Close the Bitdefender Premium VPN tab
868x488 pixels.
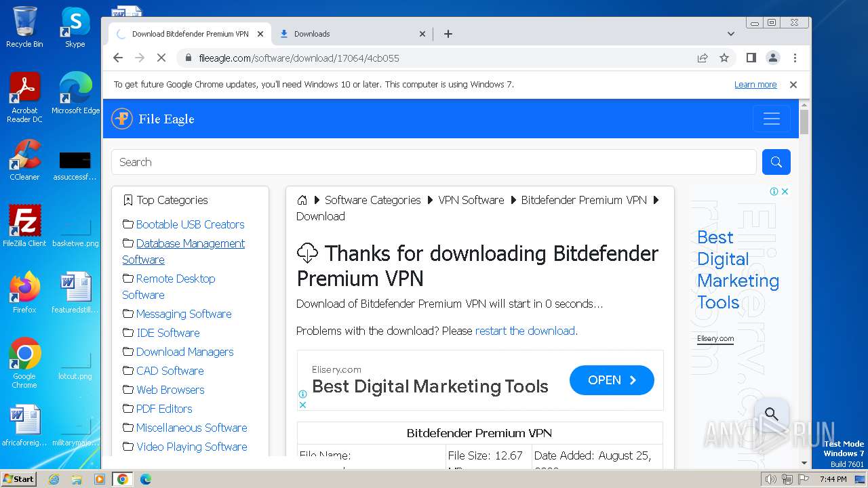(x=260, y=34)
